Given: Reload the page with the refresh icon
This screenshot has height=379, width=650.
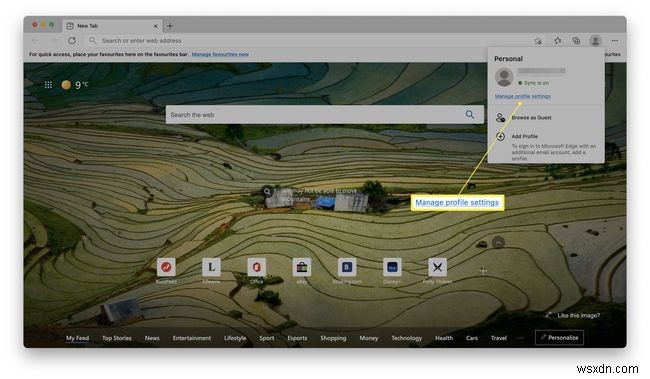Looking at the screenshot, I should (72, 41).
